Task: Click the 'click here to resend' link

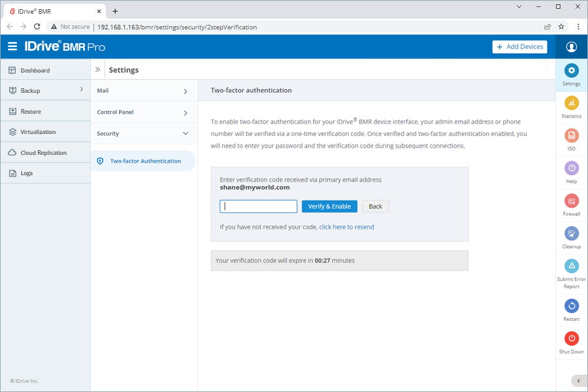Action: (346, 227)
